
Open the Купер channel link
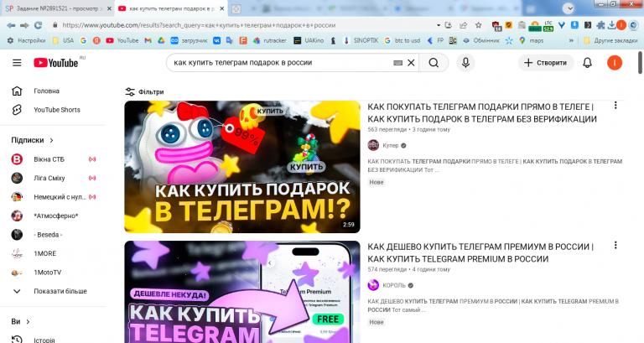click(391, 145)
